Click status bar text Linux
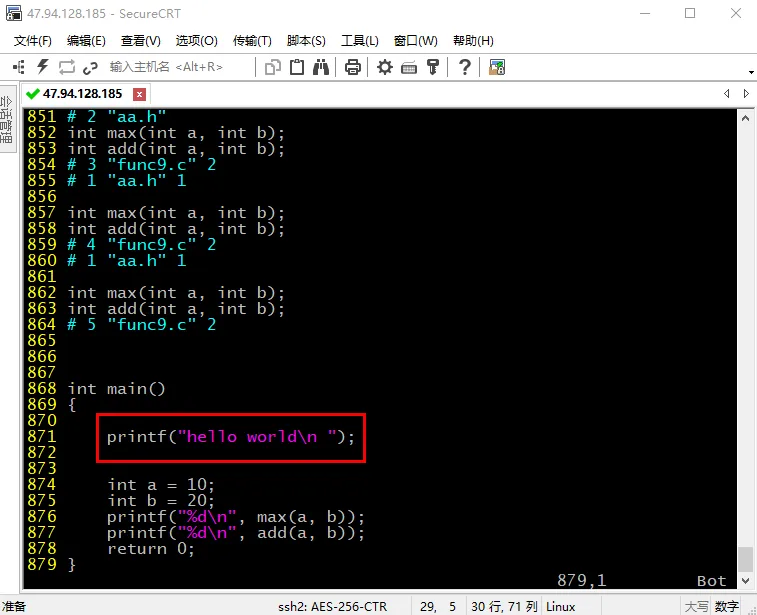The height and width of the screenshot is (615, 757). pos(561,606)
